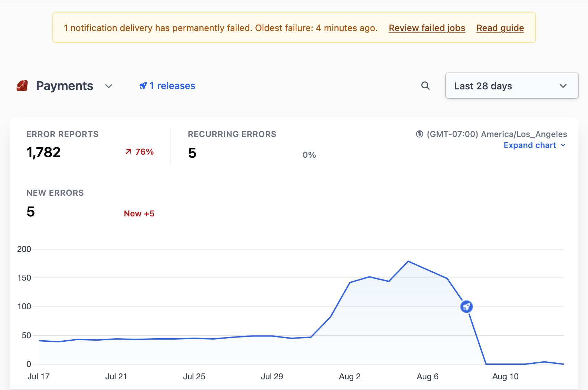The height and width of the screenshot is (390, 588).
Task: Click the Jul 21 axis label
Action: pos(116,377)
